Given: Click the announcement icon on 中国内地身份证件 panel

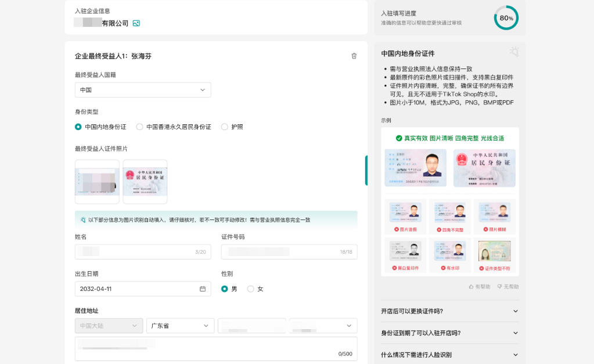Looking at the screenshot, I should coord(513,52).
